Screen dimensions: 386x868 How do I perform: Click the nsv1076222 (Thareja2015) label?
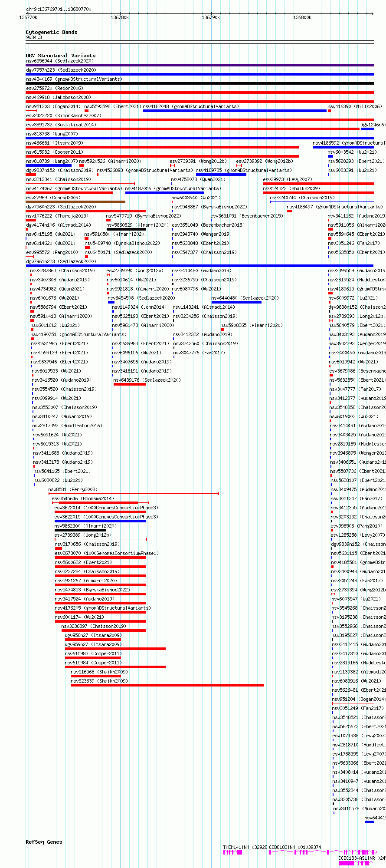pyautogui.click(x=57, y=216)
